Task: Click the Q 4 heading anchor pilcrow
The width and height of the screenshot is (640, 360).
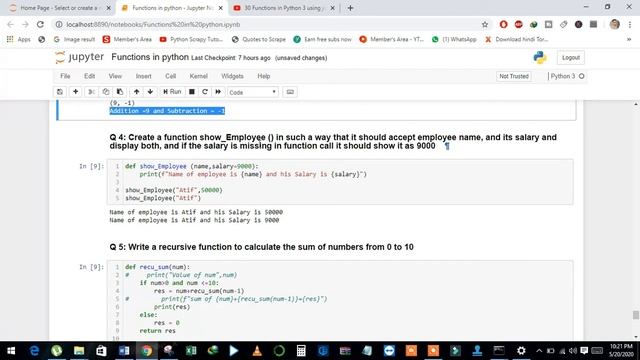Action: 447,146
